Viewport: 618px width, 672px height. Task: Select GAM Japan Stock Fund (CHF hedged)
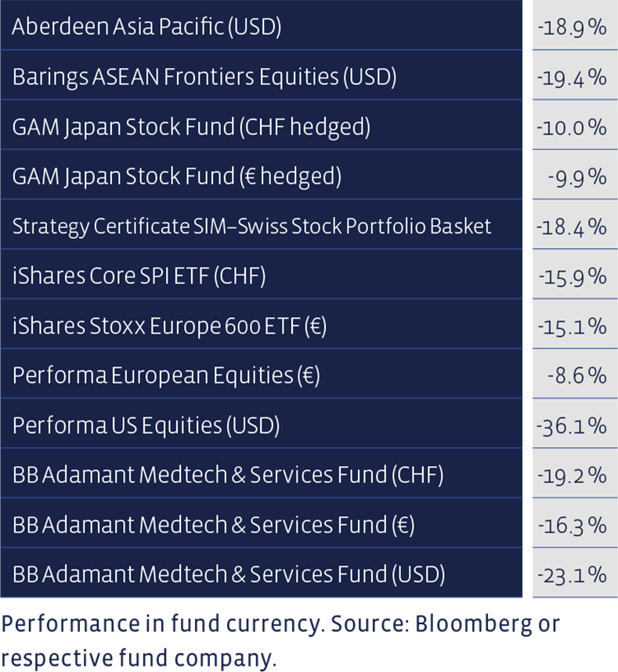pos(191,128)
